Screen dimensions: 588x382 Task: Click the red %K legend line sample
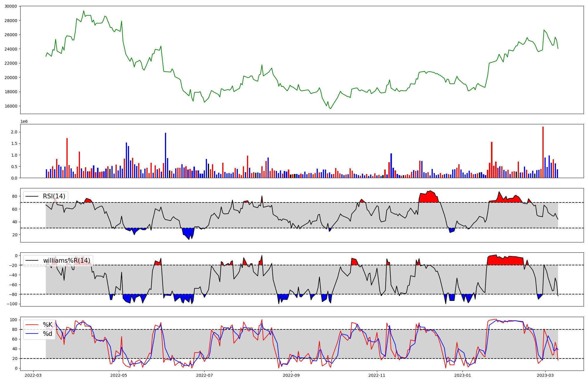coord(32,325)
